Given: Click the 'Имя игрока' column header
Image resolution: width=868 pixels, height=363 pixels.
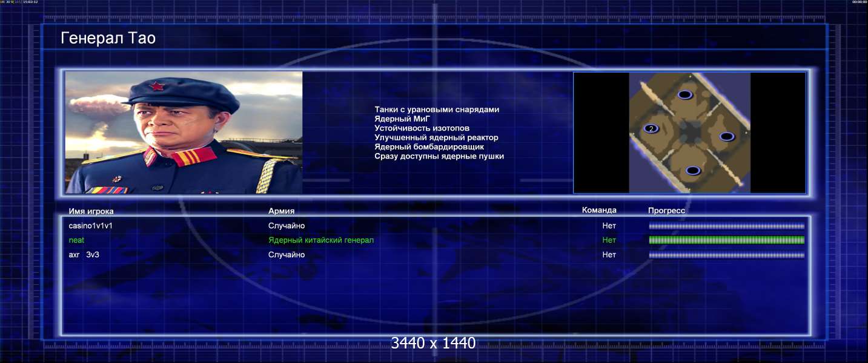Looking at the screenshot, I should pos(91,211).
